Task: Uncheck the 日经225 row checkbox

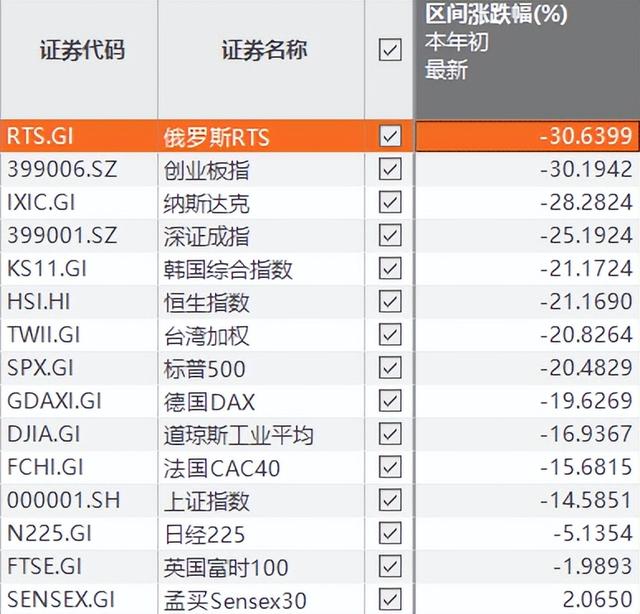Action: pos(390,533)
